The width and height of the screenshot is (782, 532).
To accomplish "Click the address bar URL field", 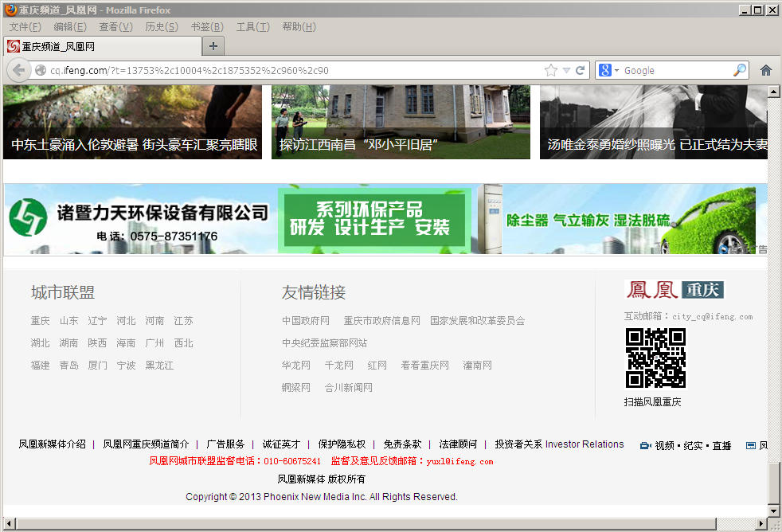I will click(295, 70).
